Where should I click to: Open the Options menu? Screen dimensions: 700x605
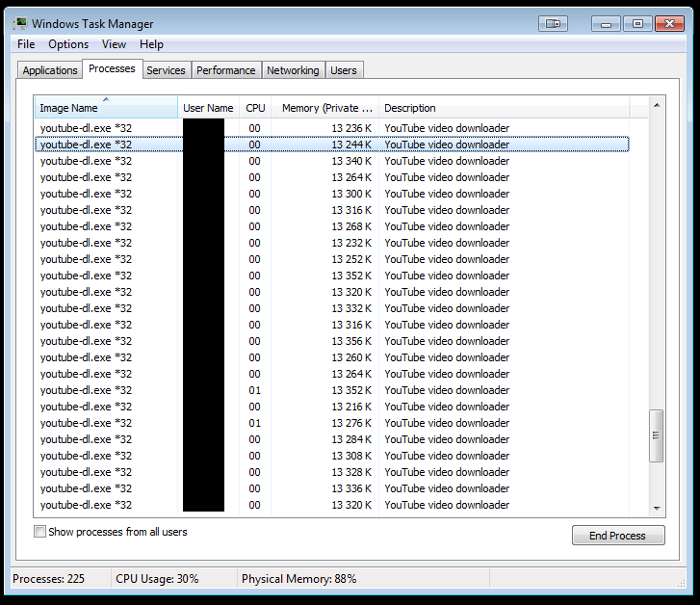coord(68,44)
